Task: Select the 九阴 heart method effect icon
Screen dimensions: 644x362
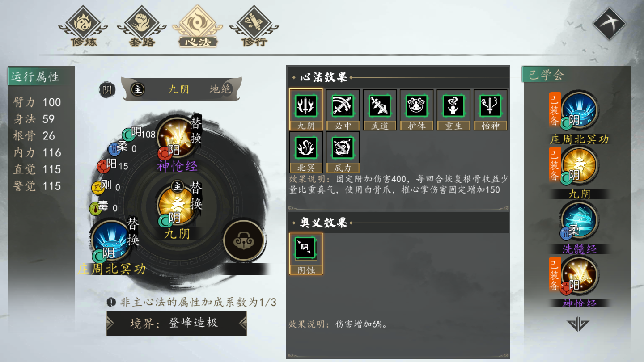Action: pyautogui.click(x=306, y=109)
